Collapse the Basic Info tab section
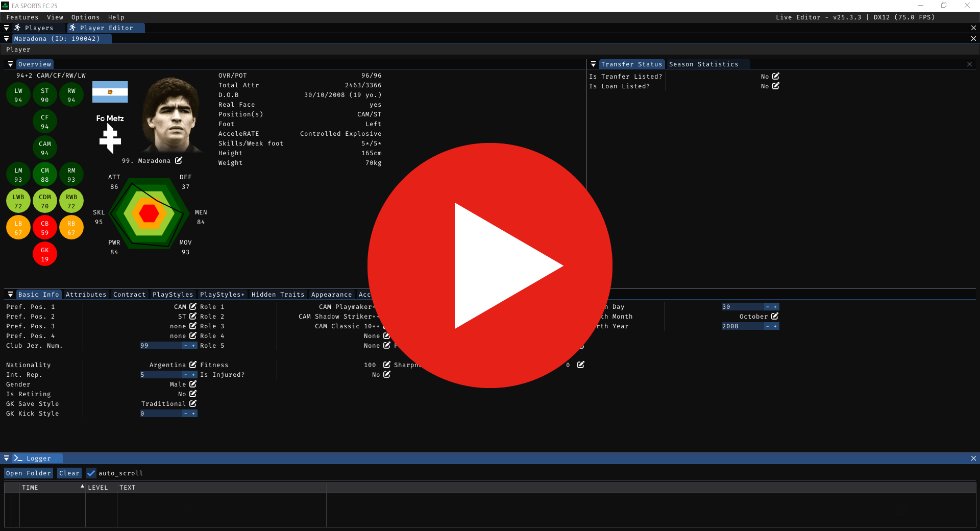980x531 pixels. 10,294
